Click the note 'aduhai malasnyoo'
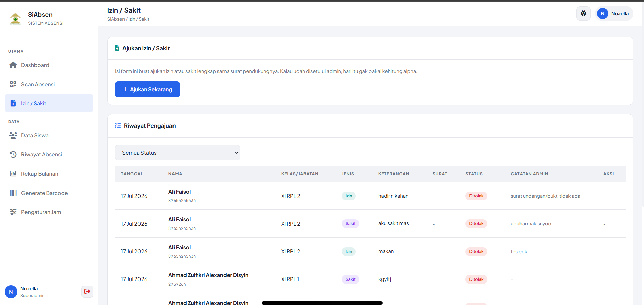 531,224
